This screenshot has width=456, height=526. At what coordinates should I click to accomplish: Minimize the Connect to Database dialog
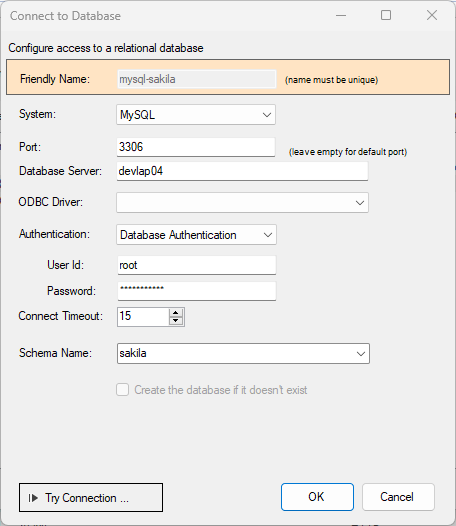coord(341,15)
